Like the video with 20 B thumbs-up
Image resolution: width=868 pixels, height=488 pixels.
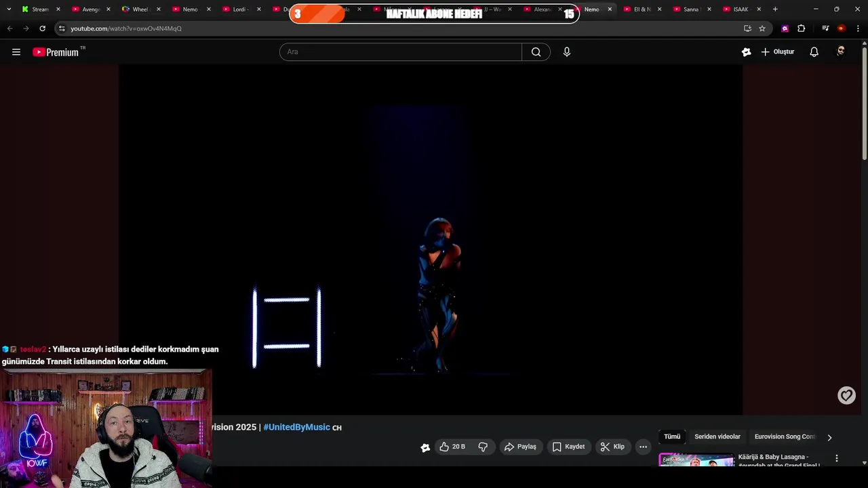452,447
